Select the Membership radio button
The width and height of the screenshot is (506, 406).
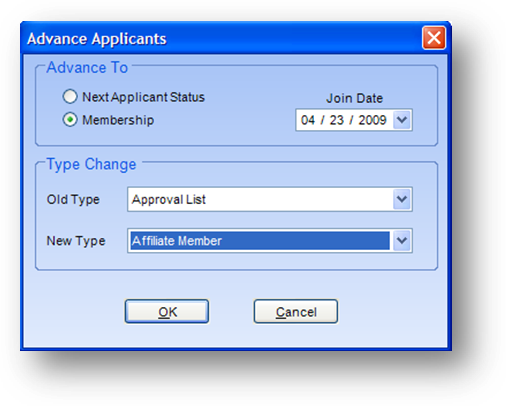tap(70, 120)
